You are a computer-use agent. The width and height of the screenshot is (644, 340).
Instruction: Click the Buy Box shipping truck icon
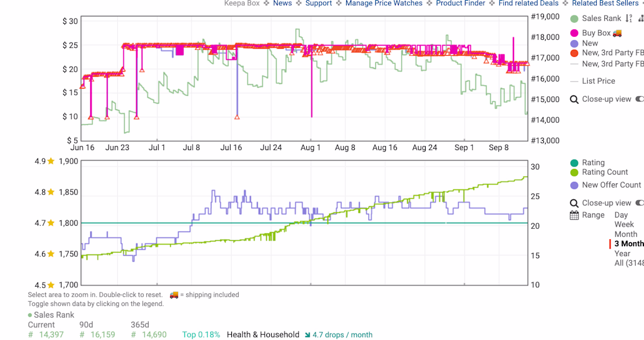617,33
